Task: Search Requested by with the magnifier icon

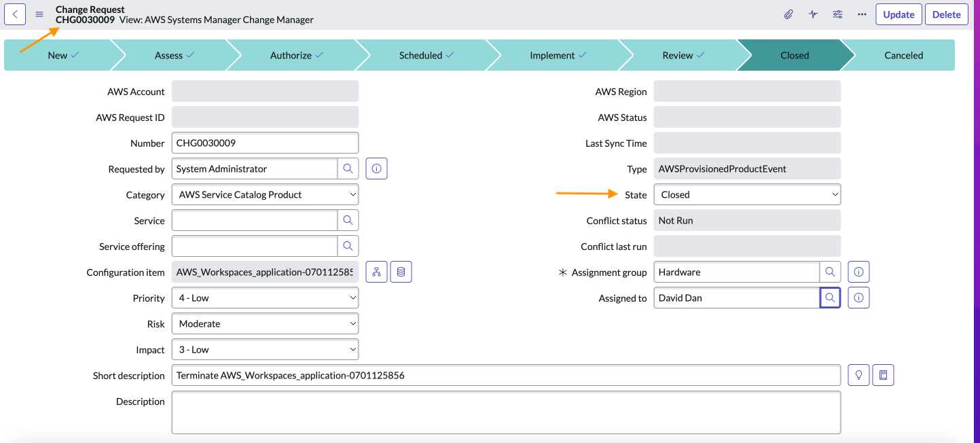Action: pyautogui.click(x=348, y=168)
